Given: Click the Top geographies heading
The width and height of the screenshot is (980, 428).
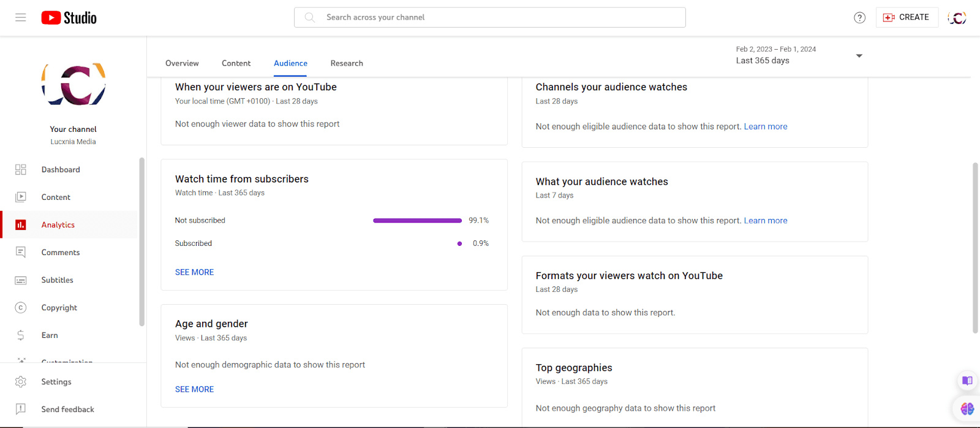Looking at the screenshot, I should tap(574, 368).
